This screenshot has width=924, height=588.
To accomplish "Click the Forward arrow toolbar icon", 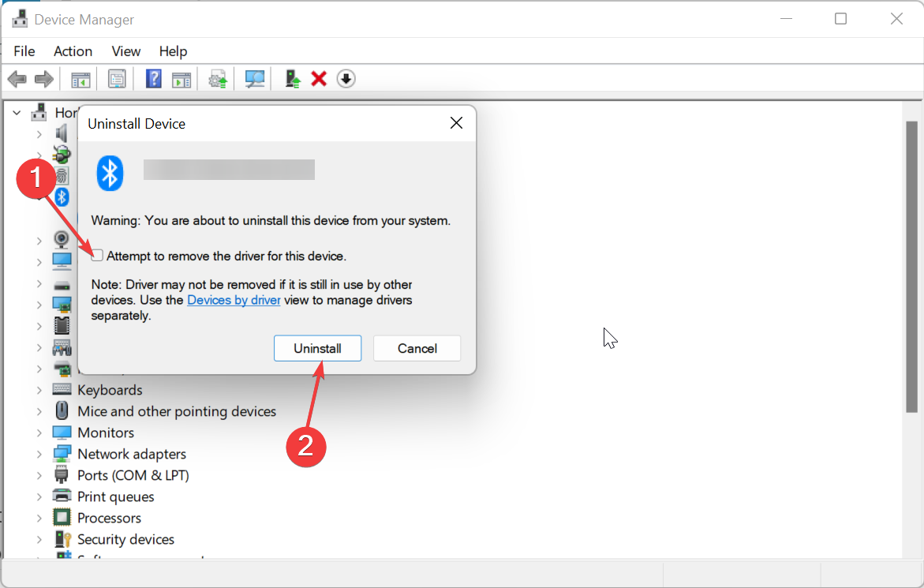I will 44,79.
